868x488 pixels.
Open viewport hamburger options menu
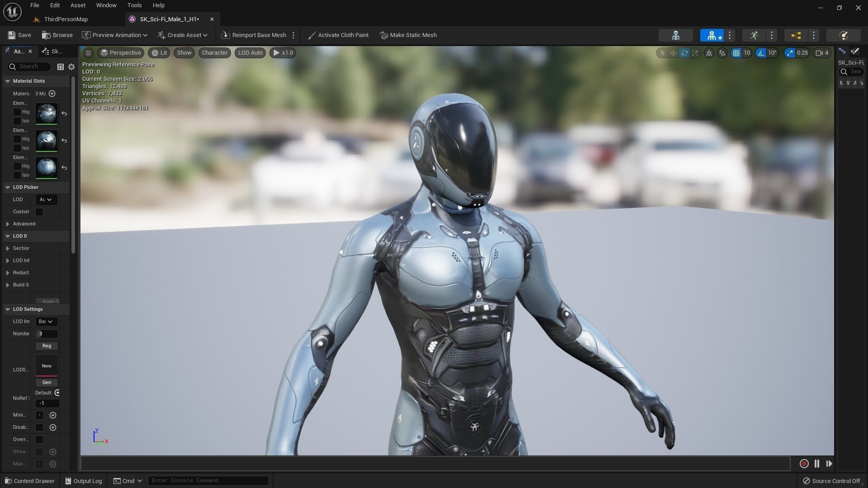[x=88, y=53]
